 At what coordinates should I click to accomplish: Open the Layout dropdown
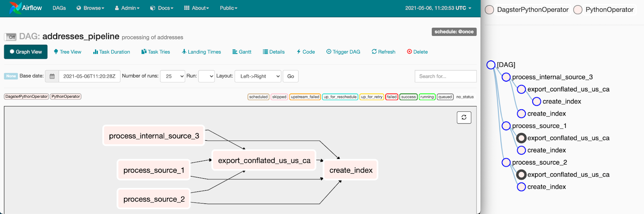258,76
